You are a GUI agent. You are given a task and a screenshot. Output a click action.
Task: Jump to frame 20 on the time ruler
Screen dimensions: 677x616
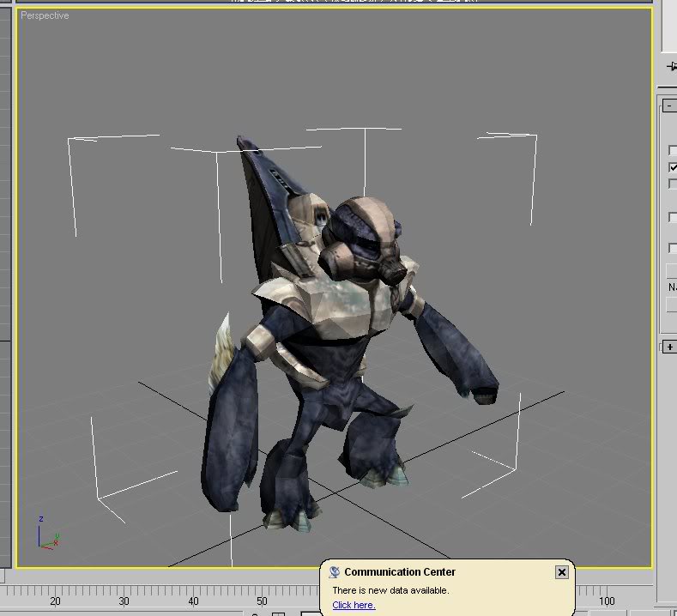[55, 601]
